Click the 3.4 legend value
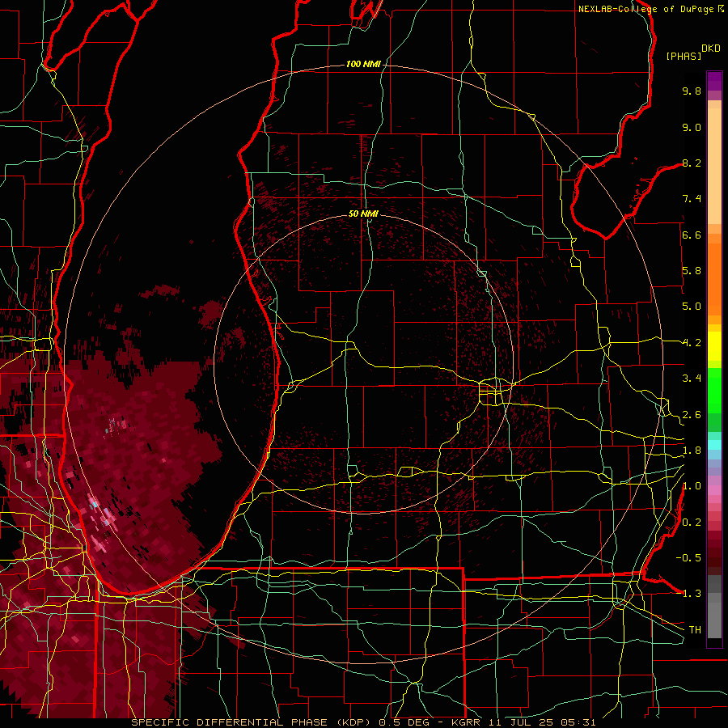Viewport: 728px width, 728px height. (692, 379)
